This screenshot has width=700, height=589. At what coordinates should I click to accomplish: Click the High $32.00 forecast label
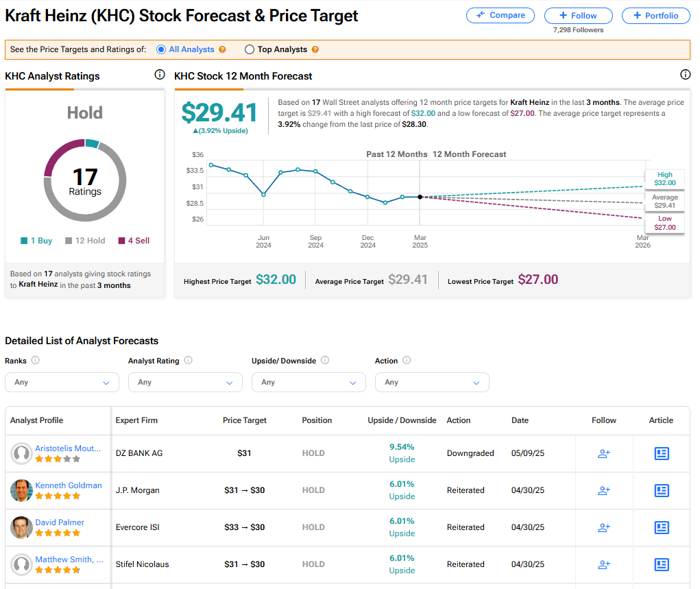(665, 179)
